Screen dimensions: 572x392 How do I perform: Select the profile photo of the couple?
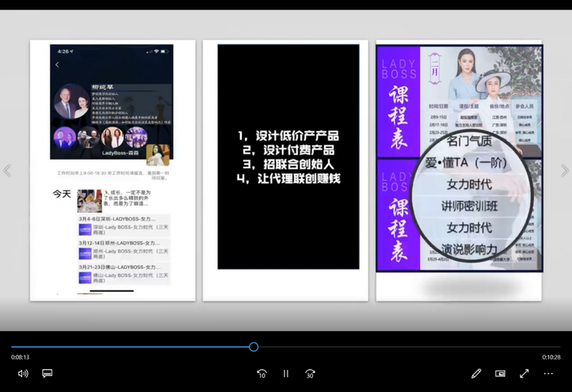pos(71,102)
